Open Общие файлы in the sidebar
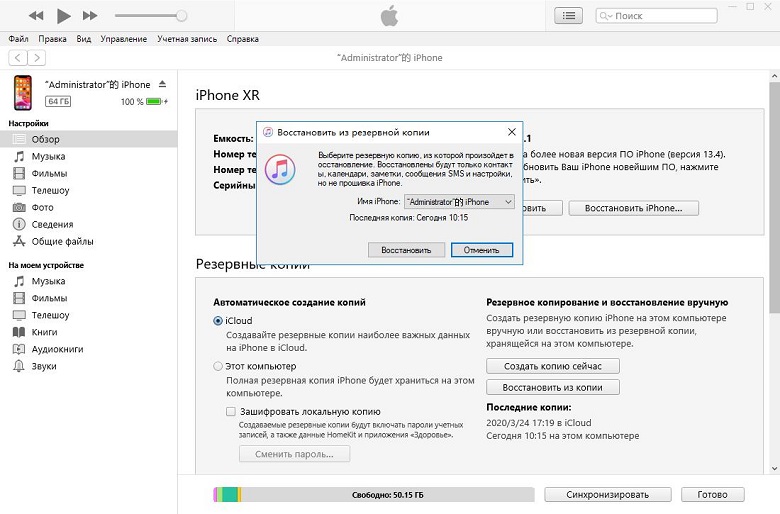Viewport: 780px width, 514px height. click(62, 241)
